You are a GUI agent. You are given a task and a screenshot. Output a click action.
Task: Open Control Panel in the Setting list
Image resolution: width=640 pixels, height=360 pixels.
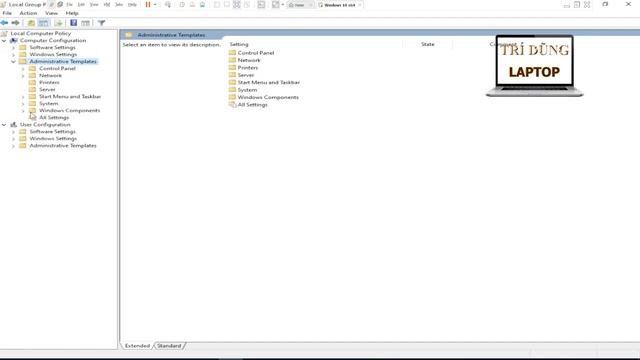pyautogui.click(x=256, y=53)
